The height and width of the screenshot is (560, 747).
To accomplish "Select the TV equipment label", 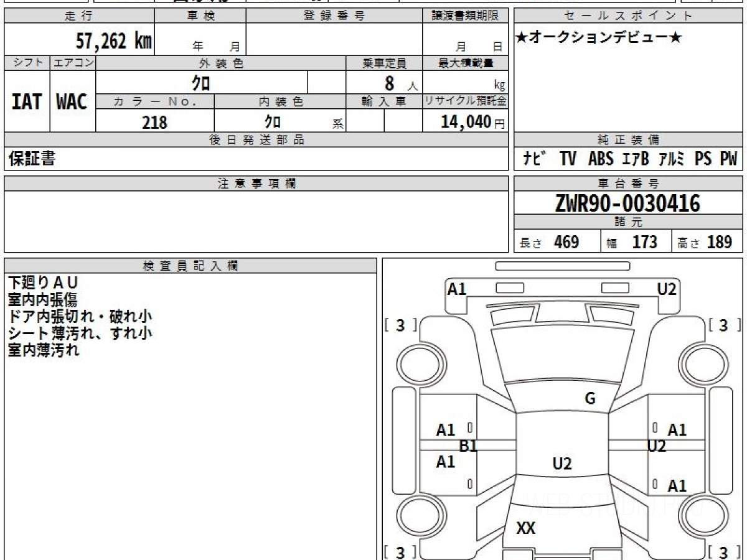I will click(x=568, y=159).
